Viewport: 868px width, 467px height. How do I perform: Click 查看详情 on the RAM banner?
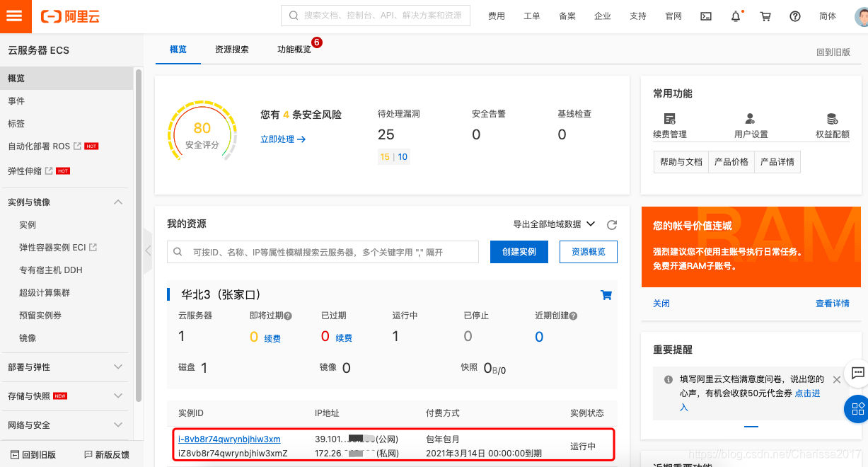833,304
